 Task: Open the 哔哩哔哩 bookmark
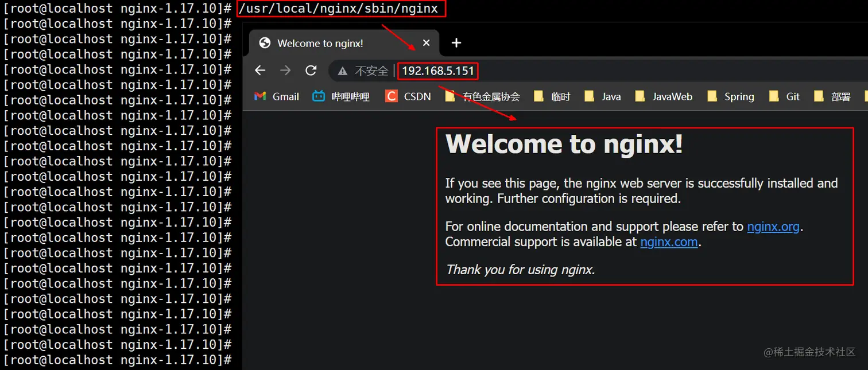(x=341, y=96)
